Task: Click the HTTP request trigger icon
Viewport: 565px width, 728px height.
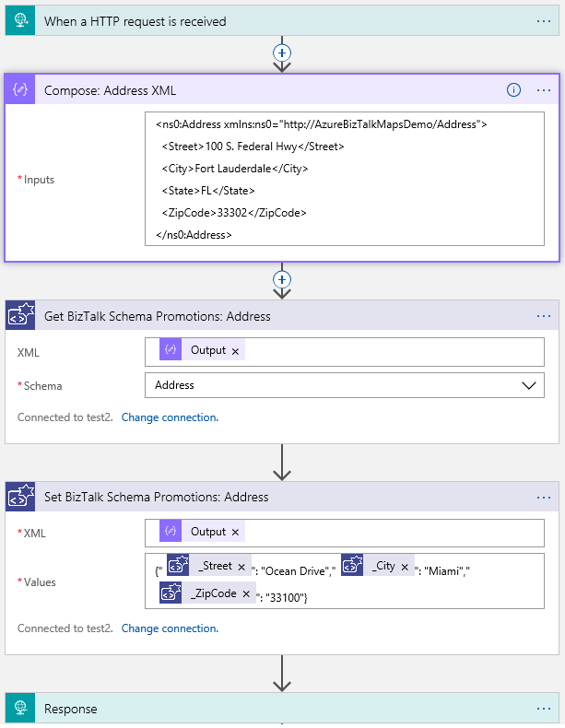Action: [20, 20]
